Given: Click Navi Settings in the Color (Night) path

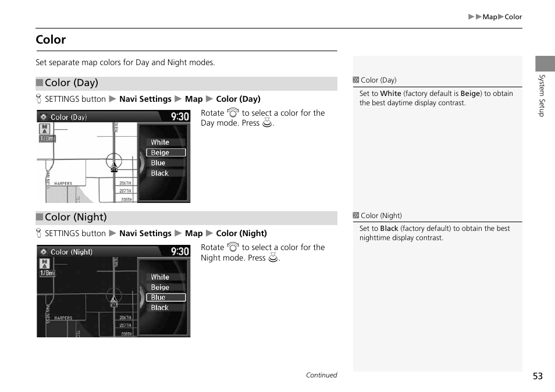Looking at the screenshot, I should [145, 233].
